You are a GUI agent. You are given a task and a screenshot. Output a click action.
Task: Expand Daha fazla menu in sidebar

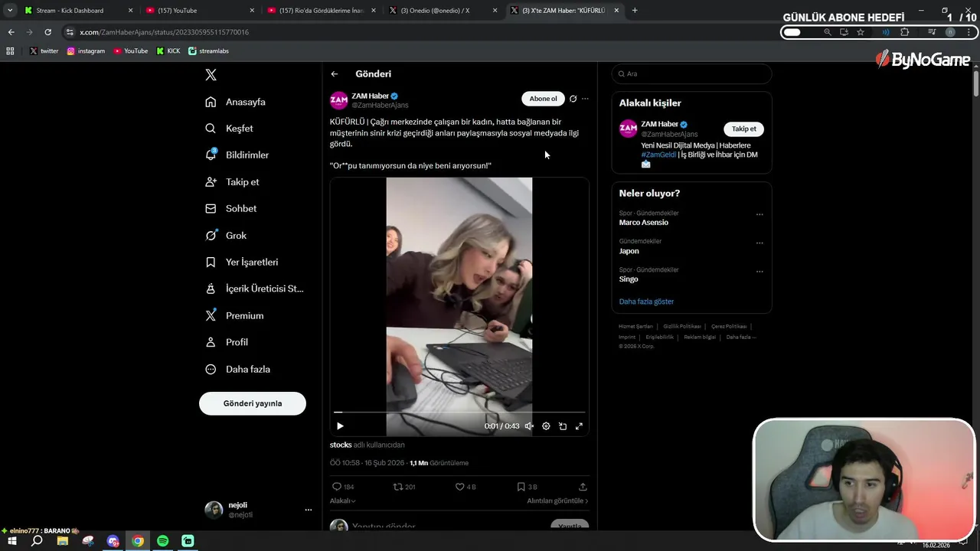[237, 369]
